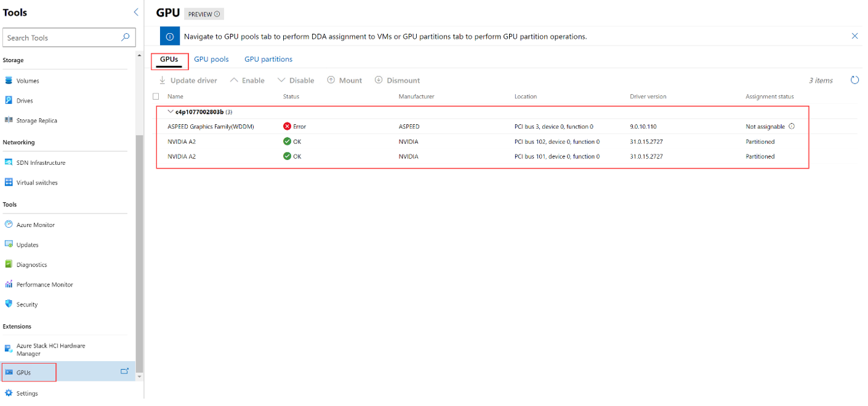
Task: Click info icon next to Not assignable
Action: (792, 126)
